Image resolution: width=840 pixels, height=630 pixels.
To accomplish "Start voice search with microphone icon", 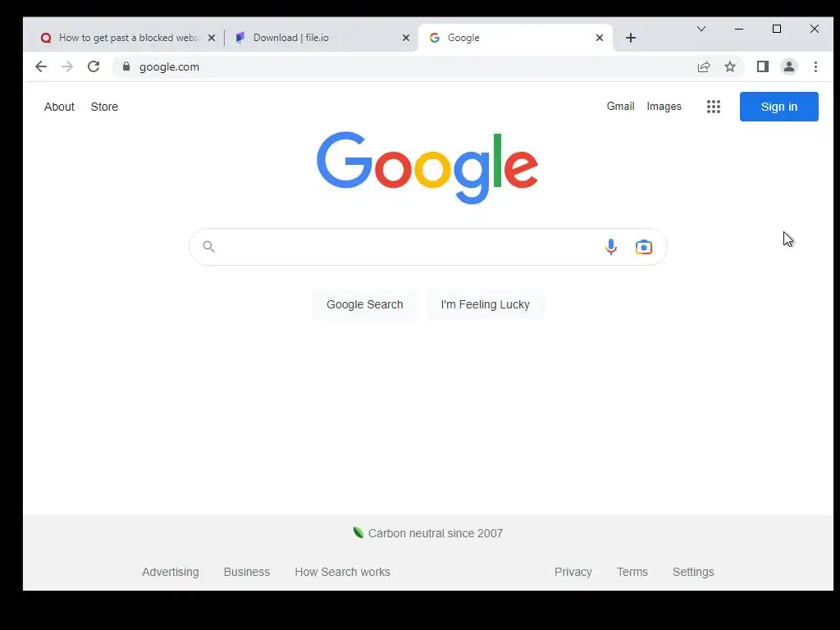I will click(x=610, y=247).
